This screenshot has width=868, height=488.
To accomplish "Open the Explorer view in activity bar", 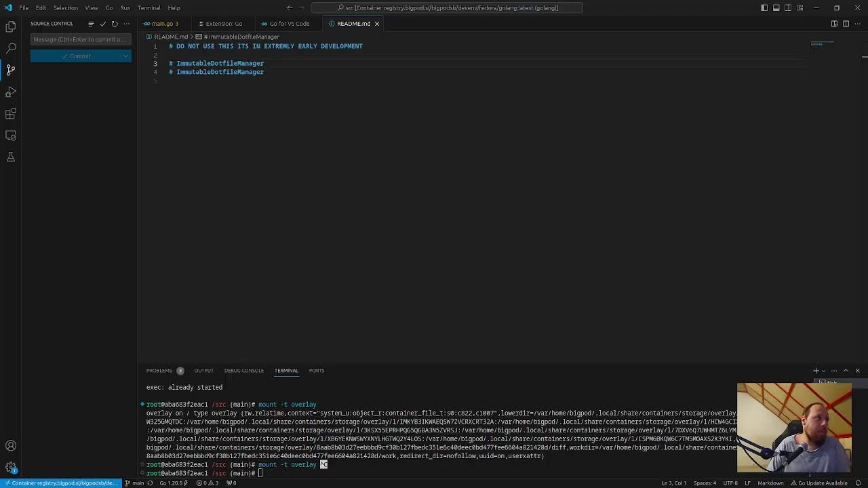I will 11,26.
